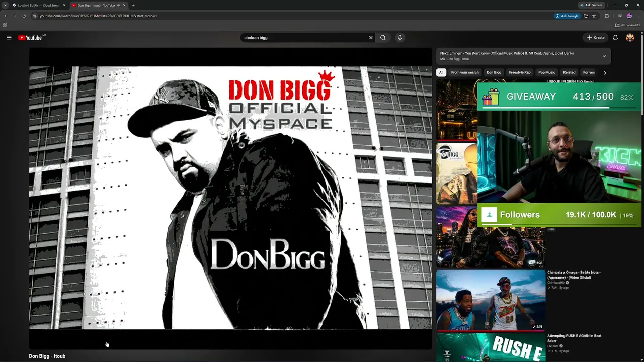Open Chrome's three-dot menu
Viewport: 644px width, 362px height.
pos(638,16)
